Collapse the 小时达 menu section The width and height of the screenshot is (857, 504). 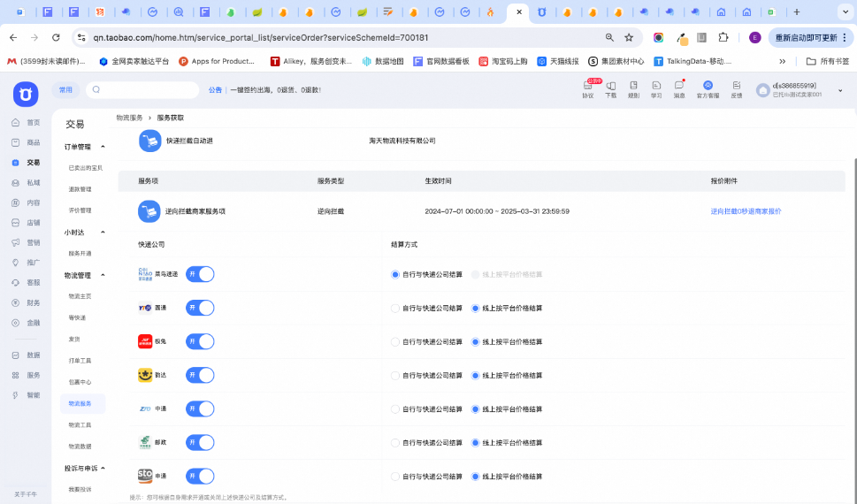(x=103, y=233)
